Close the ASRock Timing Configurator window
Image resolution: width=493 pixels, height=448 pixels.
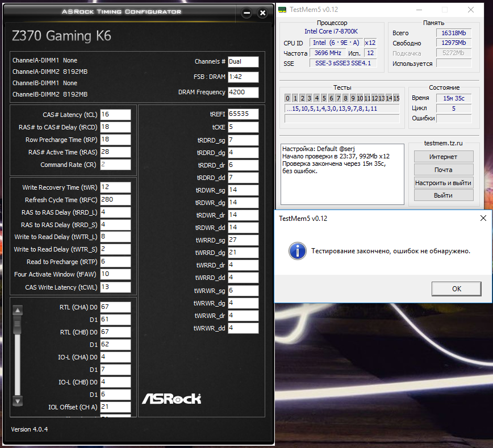[x=263, y=13]
